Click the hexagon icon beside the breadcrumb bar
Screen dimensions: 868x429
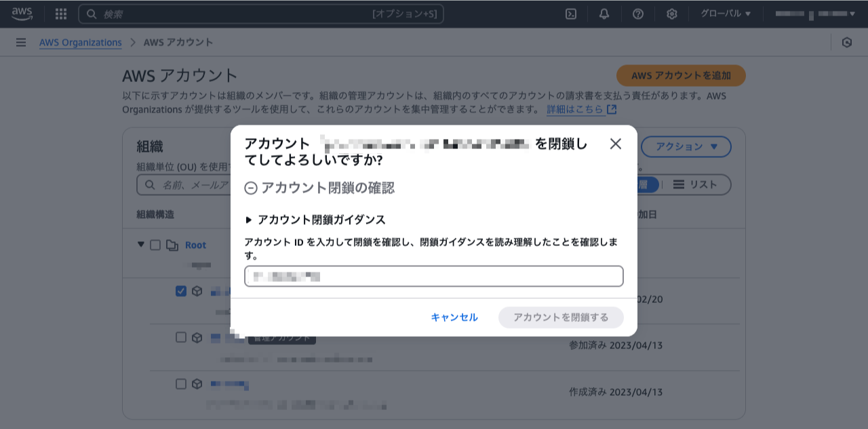click(x=847, y=42)
